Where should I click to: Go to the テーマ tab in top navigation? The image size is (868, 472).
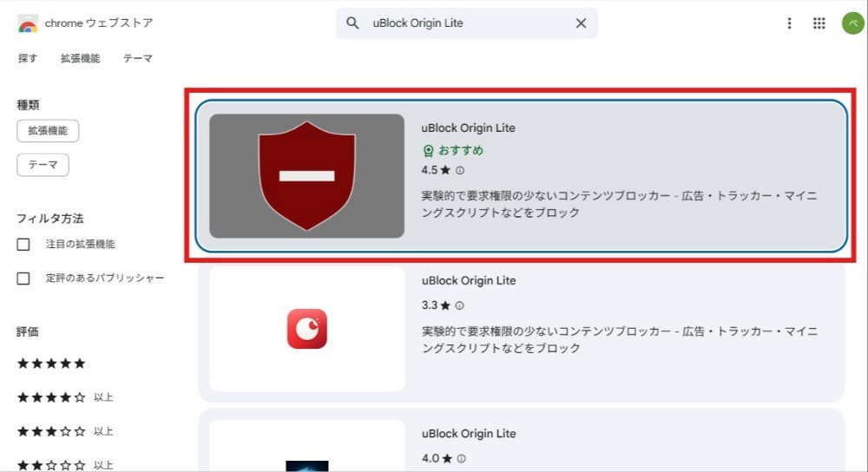click(x=138, y=58)
